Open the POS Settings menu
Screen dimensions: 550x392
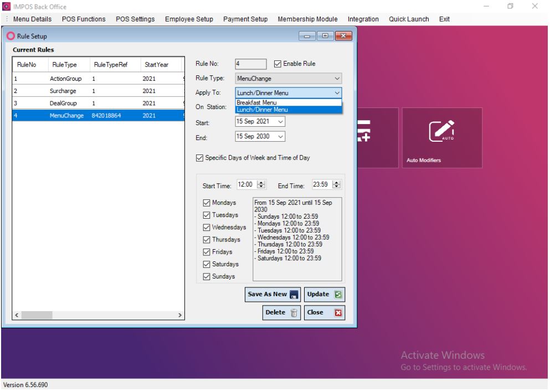pyautogui.click(x=135, y=19)
